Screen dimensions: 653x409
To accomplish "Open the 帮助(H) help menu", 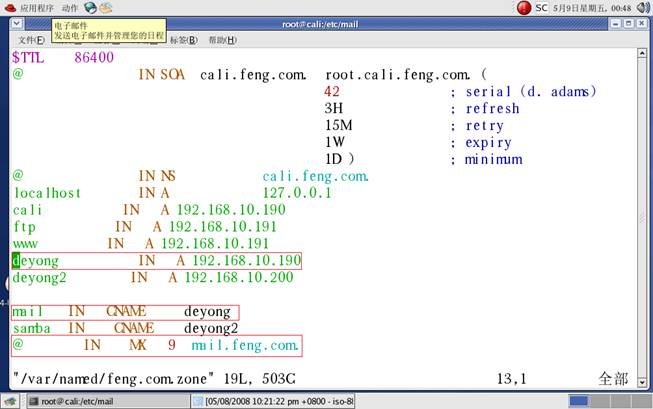I will tap(222, 40).
